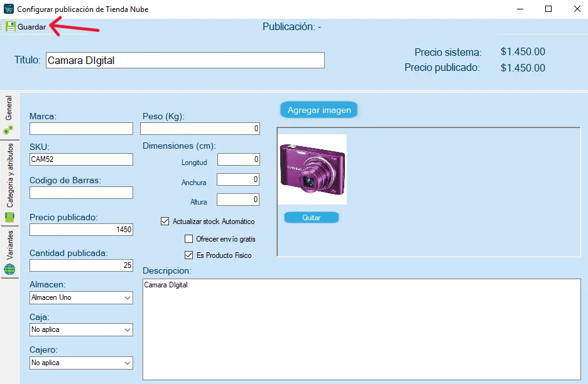
Task: Click the Precio publicado header value $1.450.00
Action: [523, 68]
